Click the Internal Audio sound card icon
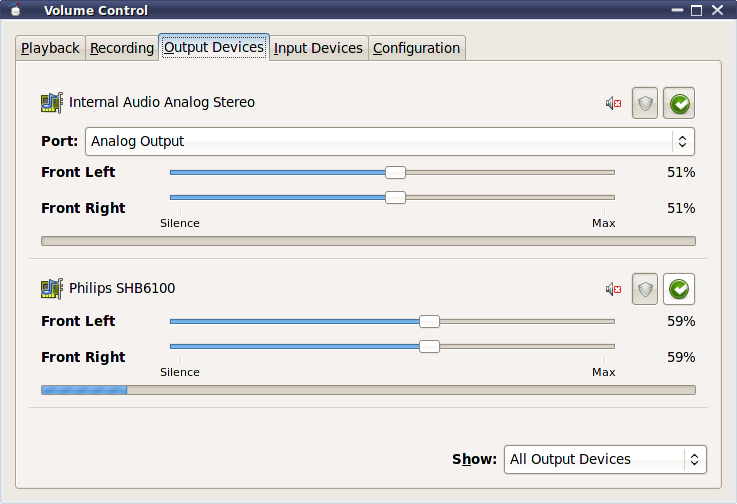Viewport: 737px width, 504px height. tap(51, 102)
